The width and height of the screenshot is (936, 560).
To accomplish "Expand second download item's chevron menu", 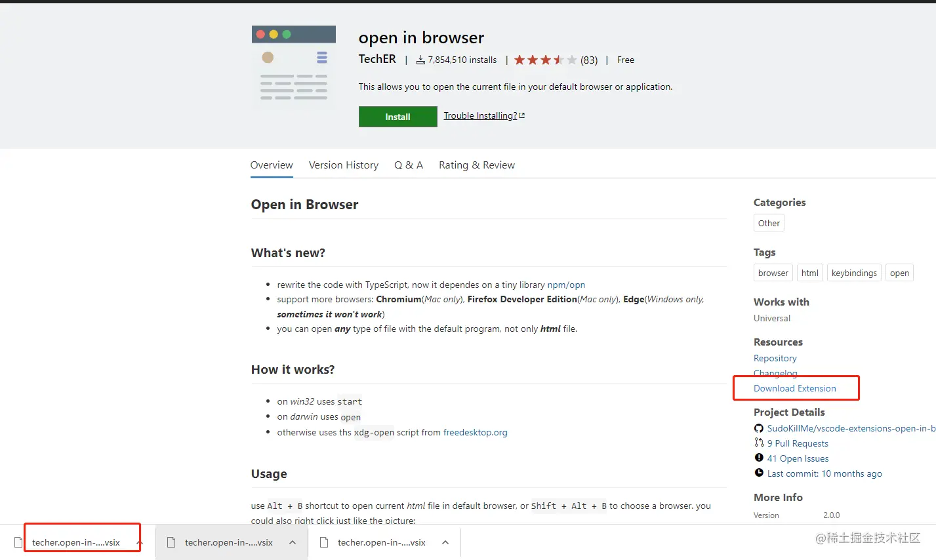I will coord(293,542).
